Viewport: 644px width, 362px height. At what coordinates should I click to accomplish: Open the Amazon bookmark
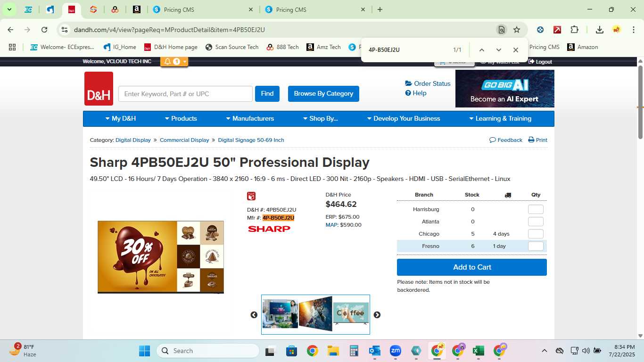tap(583, 47)
